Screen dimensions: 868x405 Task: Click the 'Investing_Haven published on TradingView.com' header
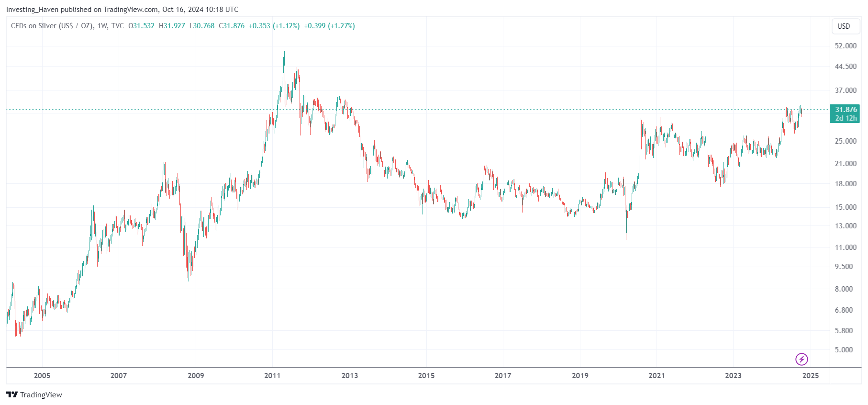[82, 10]
